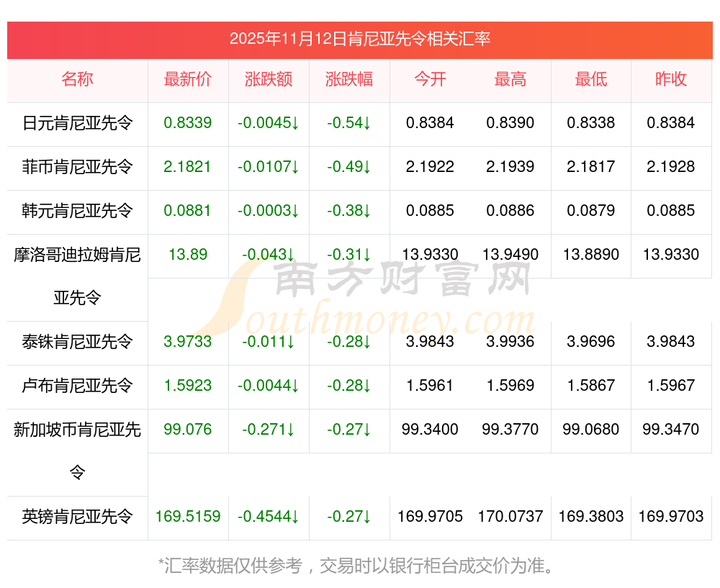
Task: Click the row name 菲币肯尼亚先令
Action: pos(77,167)
